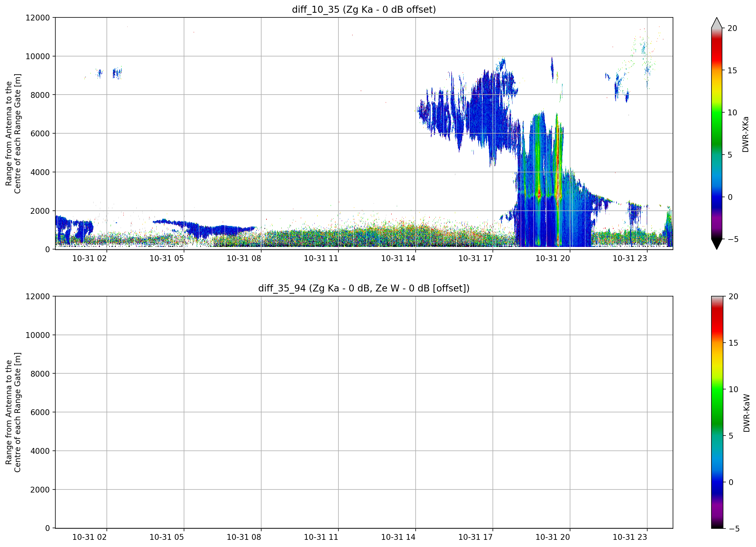The width and height of the screenshot is (756, 547).
Task: Click the '0' tick on DWR-XKa colorbar
Action: 730,197
